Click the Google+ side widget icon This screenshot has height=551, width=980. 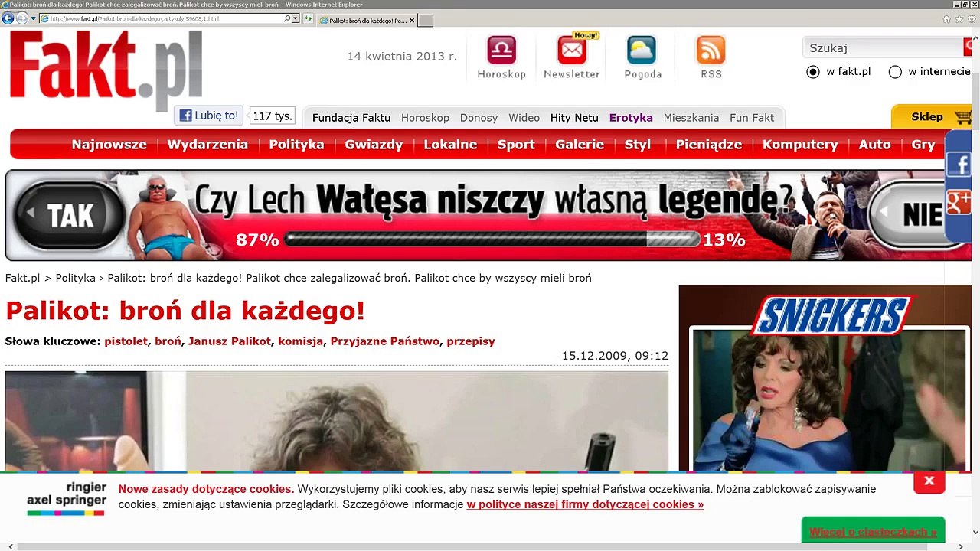[x=959, y=202]
